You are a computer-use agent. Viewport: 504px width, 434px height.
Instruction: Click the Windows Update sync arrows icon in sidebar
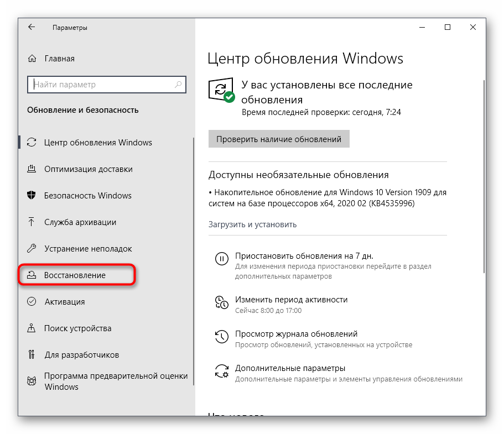click(32, 142)
